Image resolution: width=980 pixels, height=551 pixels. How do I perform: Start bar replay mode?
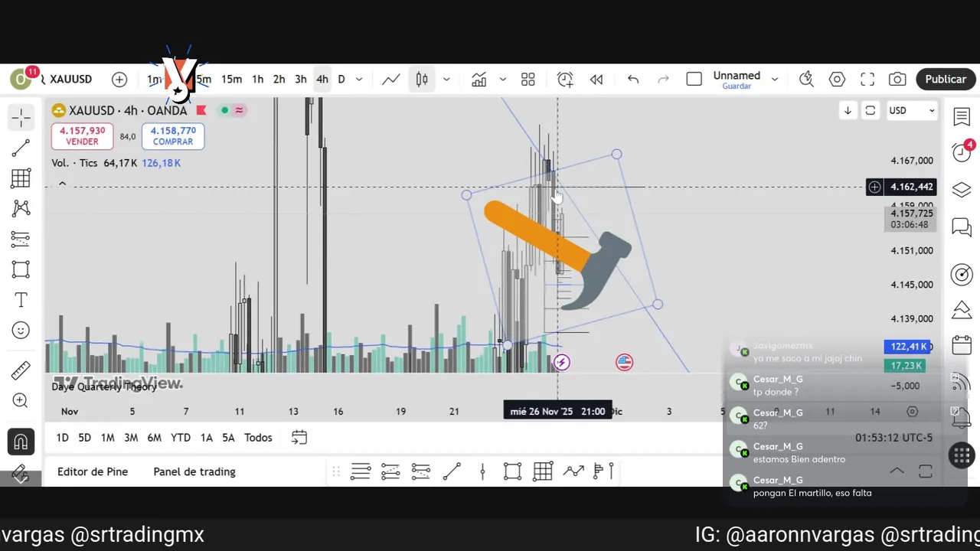596,79
